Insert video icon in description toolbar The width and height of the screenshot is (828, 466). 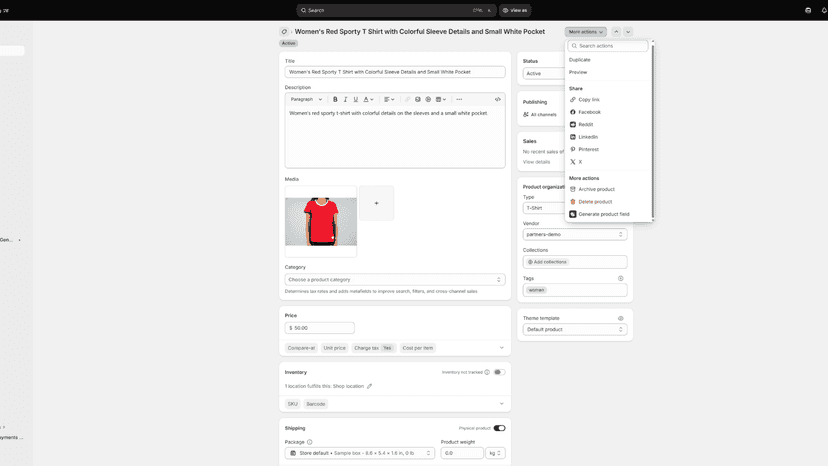coord(428,99)
